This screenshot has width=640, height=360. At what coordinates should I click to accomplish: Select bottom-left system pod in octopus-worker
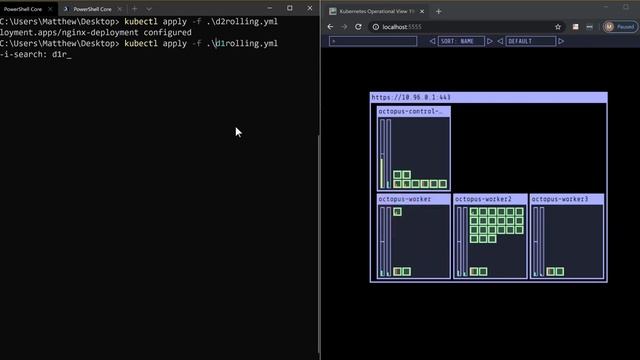coord(397,271)
